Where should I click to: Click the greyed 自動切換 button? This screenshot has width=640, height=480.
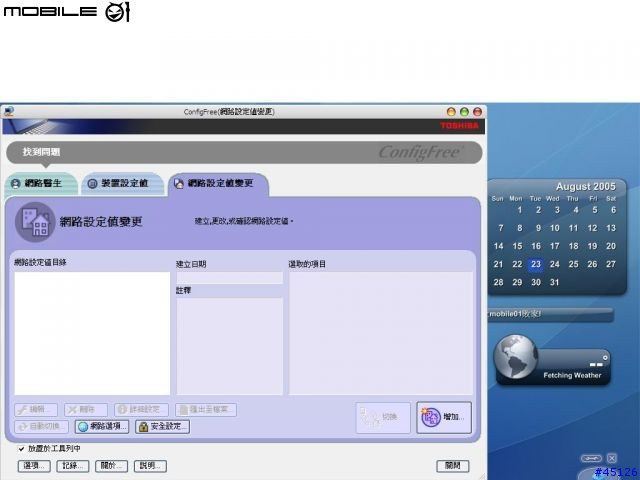[x=41, y=427]
